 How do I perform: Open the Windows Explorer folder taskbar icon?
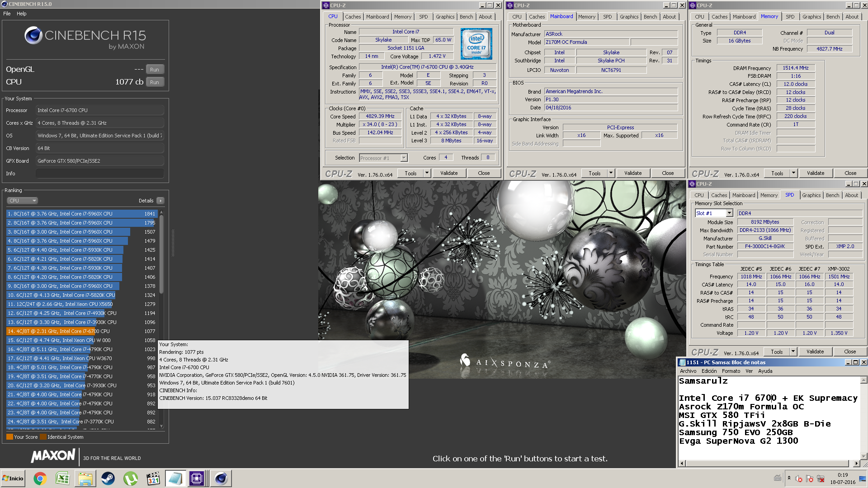point(85,479)
